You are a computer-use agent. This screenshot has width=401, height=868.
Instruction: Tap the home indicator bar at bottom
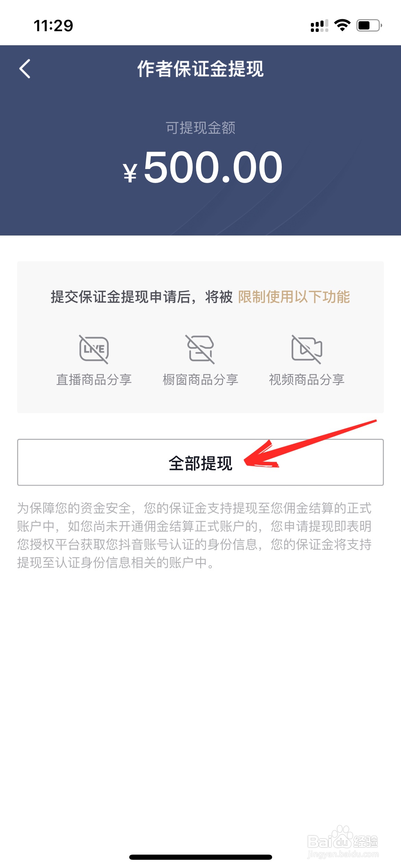[x=200, y=857]
